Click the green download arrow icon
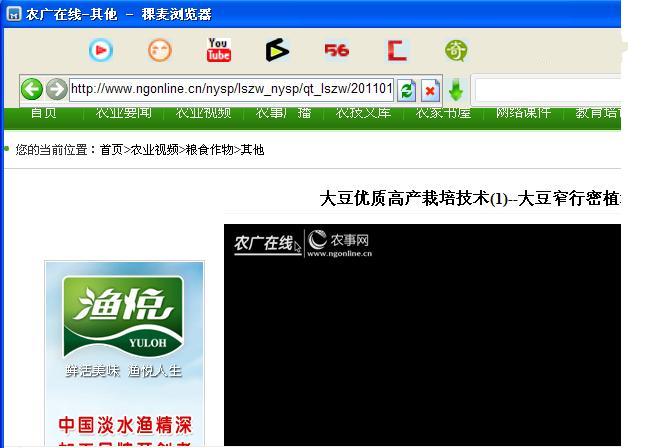Viewport: 652px width, 448px height. pyautogui.click(x=456, y=90)
